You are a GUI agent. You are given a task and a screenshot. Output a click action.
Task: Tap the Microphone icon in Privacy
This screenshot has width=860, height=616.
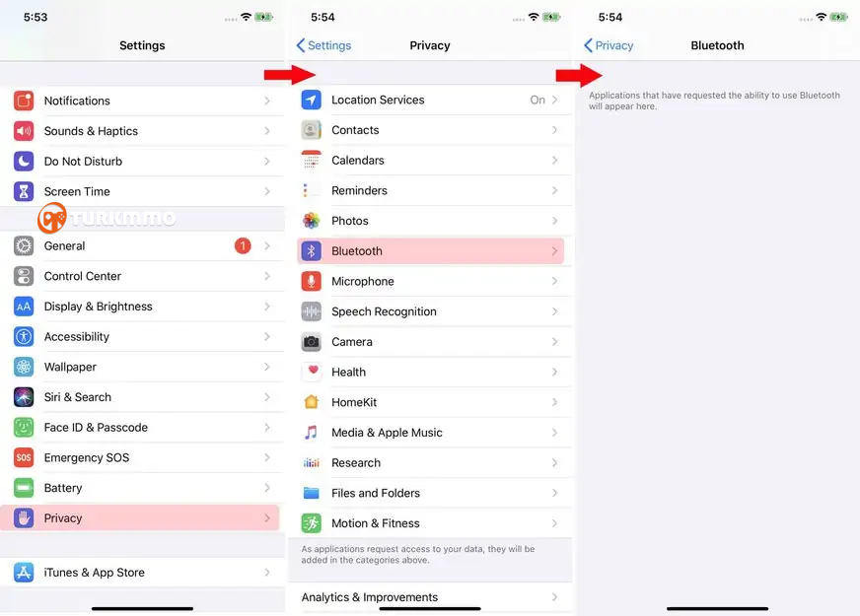[311, 281]
